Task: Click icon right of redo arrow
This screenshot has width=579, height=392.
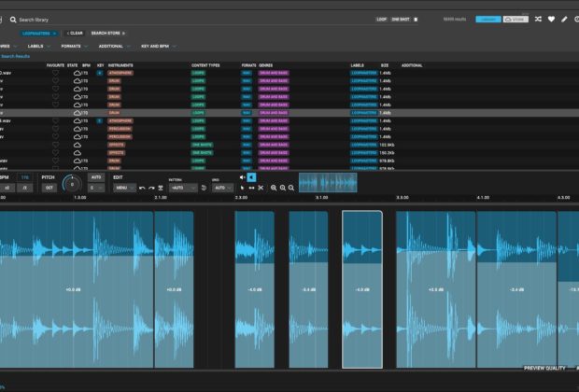Action: [x=161, y=189]
